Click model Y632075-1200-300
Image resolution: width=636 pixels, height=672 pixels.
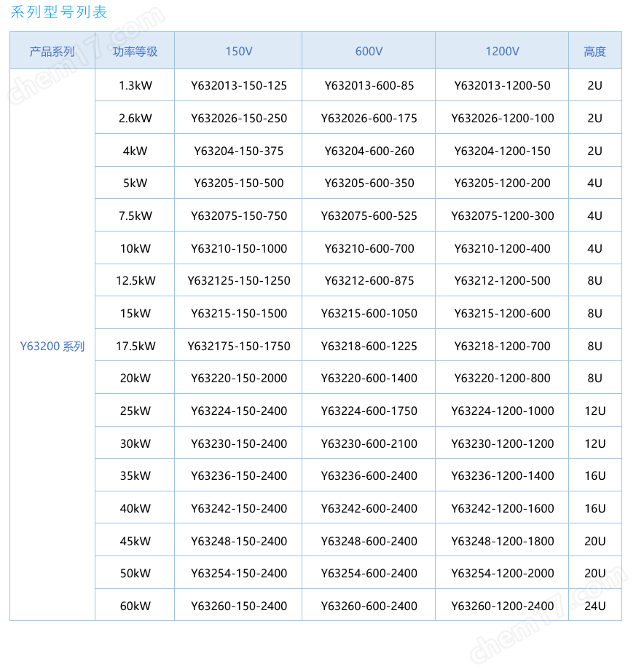pyautogui.click(x=502, y=216)
